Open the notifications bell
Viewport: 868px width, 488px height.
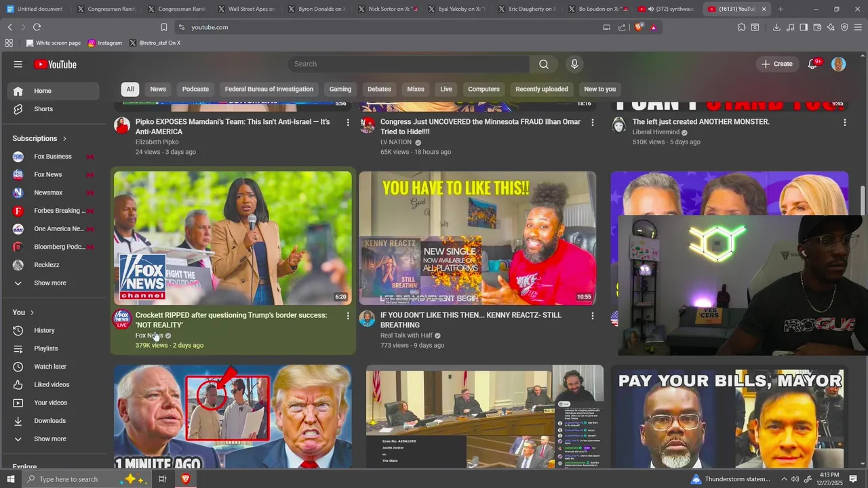pyautogui.click(x=813, y=64)
